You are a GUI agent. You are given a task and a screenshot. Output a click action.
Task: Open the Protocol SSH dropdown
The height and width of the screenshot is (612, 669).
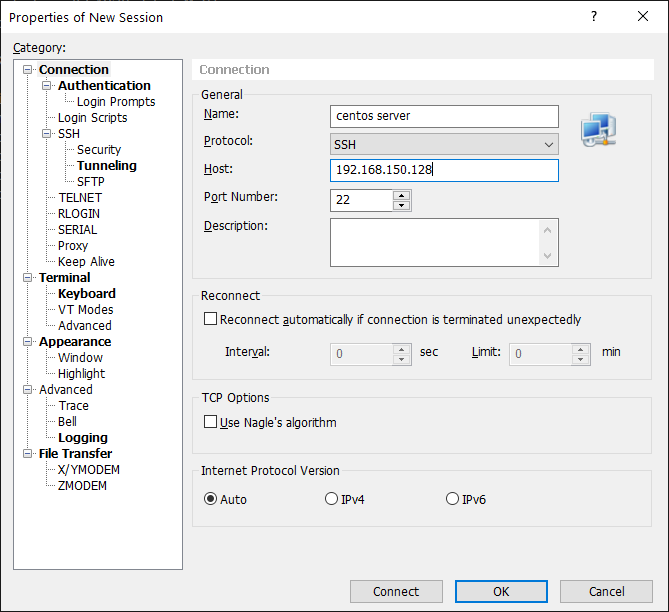pos(444,144)
